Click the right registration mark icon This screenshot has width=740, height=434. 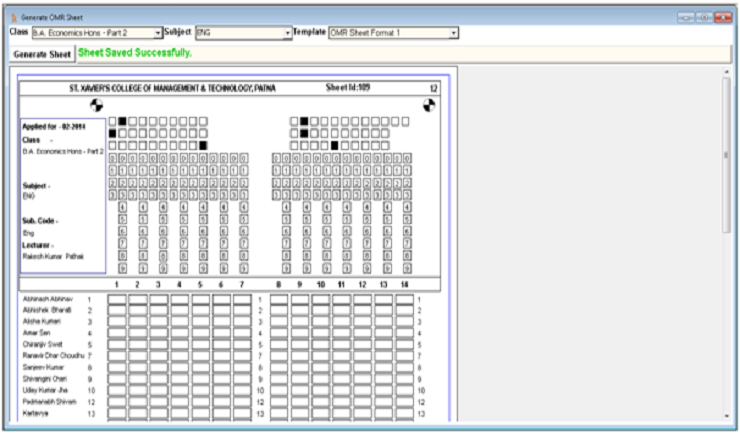click(429, 105)
